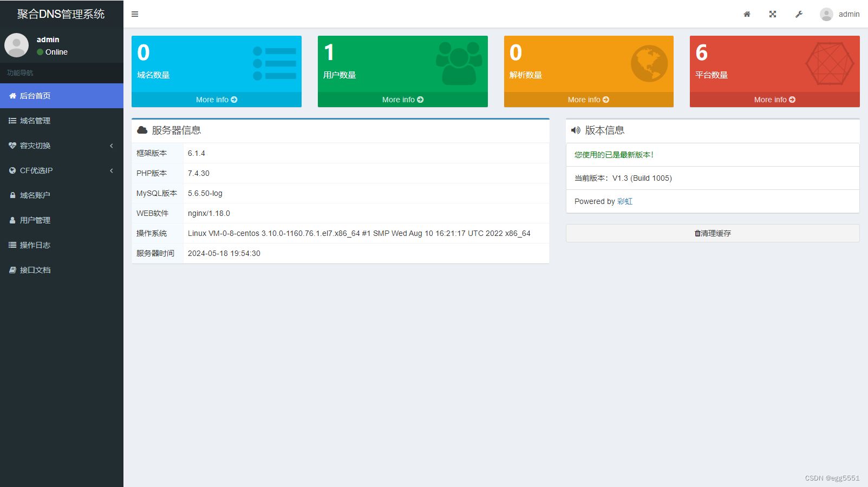The width and height of the screenshot is (868, 487).
Task: Select 域名账户 in the navigation menu
Action: click(35, 195)
